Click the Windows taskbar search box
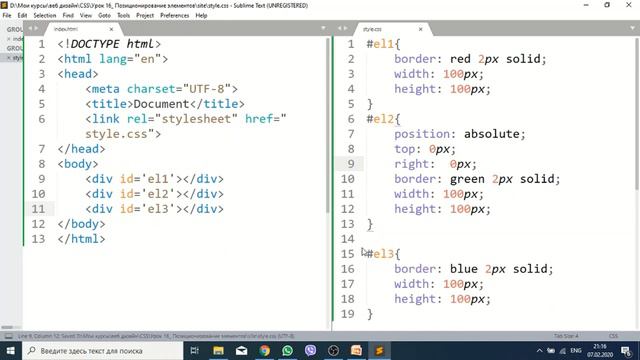The height and width of the screenshot is (360, 640). [102, 351]
